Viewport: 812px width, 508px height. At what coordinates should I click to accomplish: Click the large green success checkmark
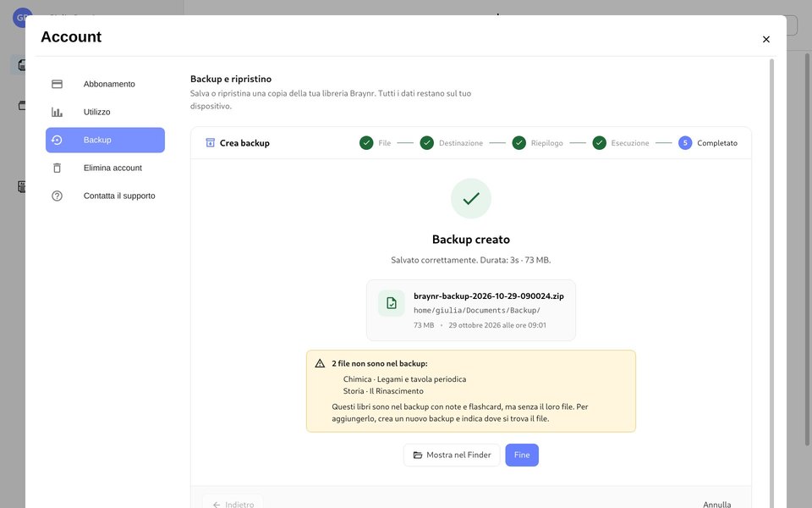pyautogui.click(x=471, y=198)
